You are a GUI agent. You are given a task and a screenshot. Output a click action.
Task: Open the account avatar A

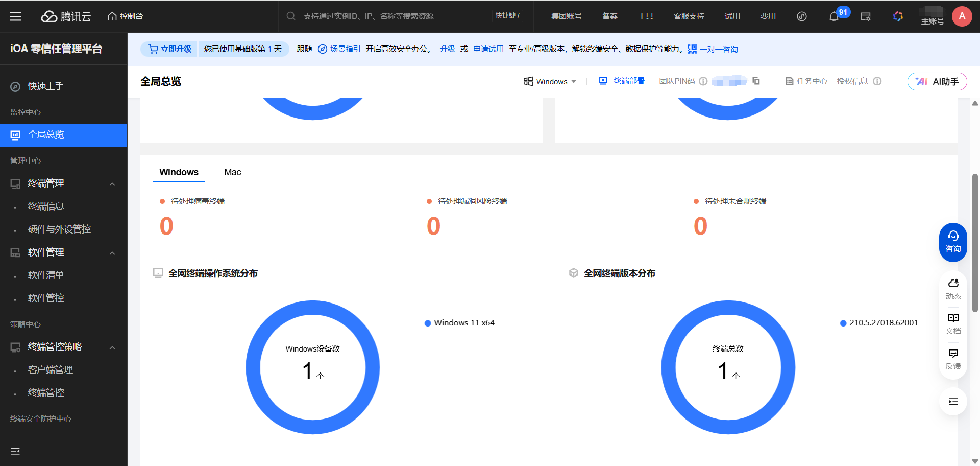(x=962, y=16)
